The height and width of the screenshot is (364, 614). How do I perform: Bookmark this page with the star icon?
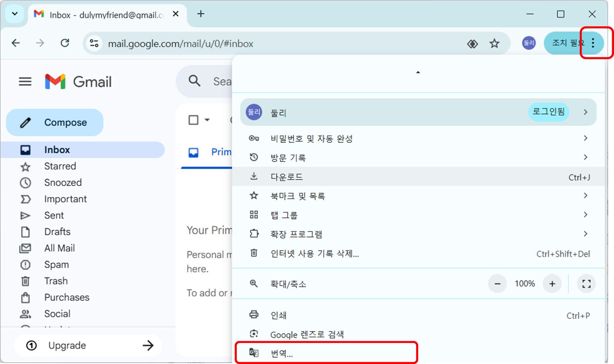(494, 43)
